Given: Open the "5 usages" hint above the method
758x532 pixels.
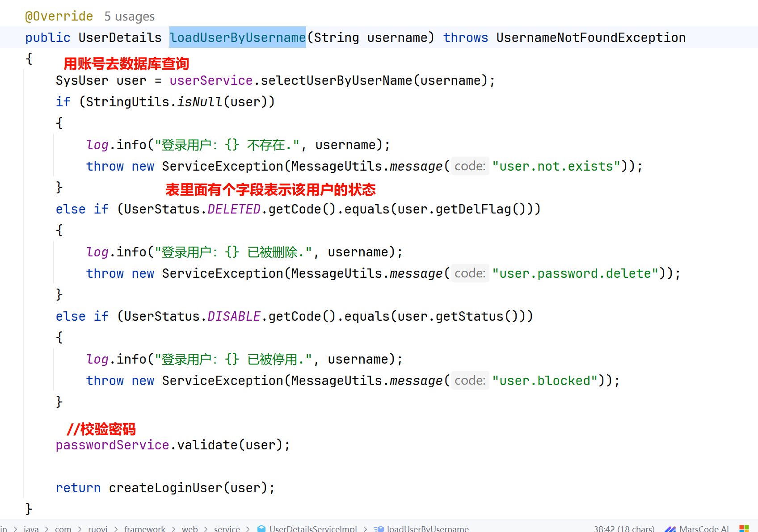Looking at the screenshot, I should (x=129, y=17).
